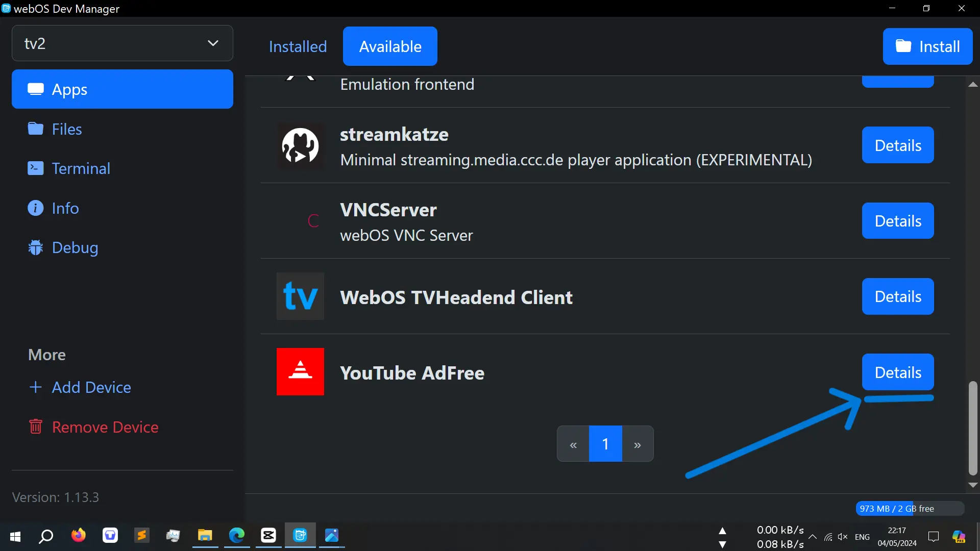The image size is (980, 551).
Task: Click the Debug bug icon
Action: tap(35, 247)
